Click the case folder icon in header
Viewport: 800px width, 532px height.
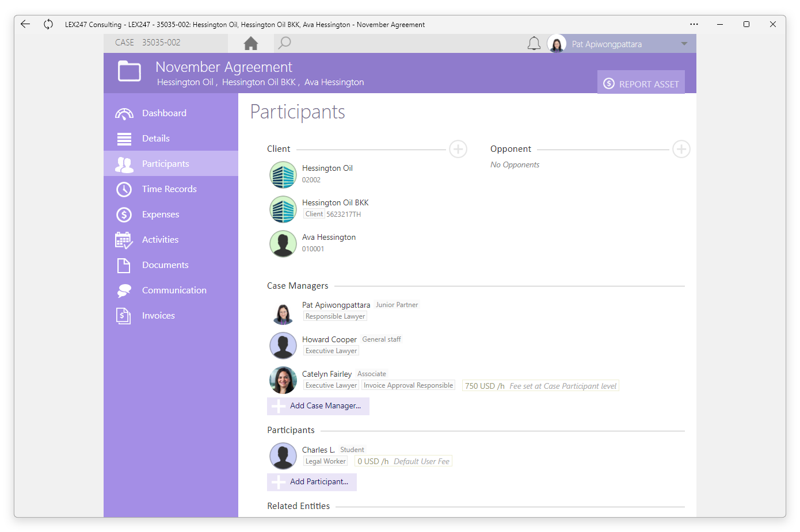click(x=129, y=71)
